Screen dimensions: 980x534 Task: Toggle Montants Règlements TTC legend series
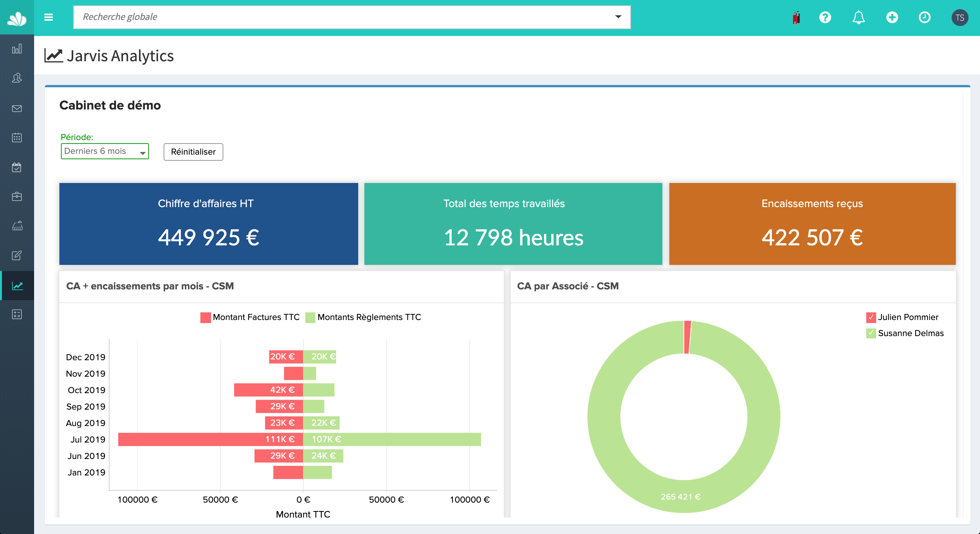click(363, 317)
